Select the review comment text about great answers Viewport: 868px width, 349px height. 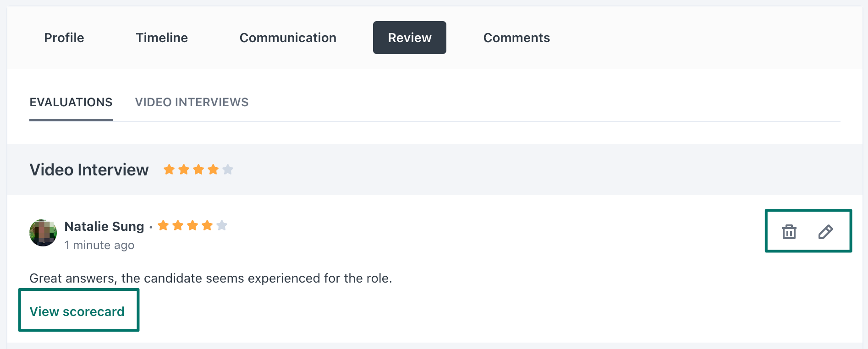coord(210,278)
